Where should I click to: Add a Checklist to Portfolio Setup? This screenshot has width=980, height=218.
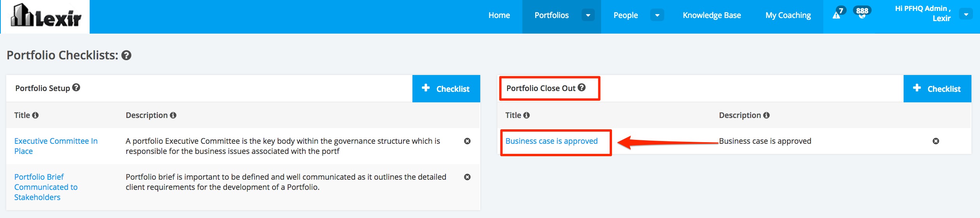coord(446,89)
